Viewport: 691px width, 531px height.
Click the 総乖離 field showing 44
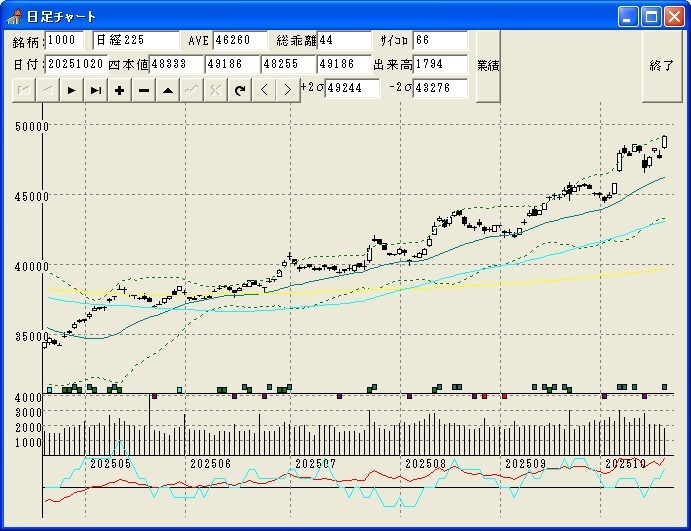[x=344, y=40]
